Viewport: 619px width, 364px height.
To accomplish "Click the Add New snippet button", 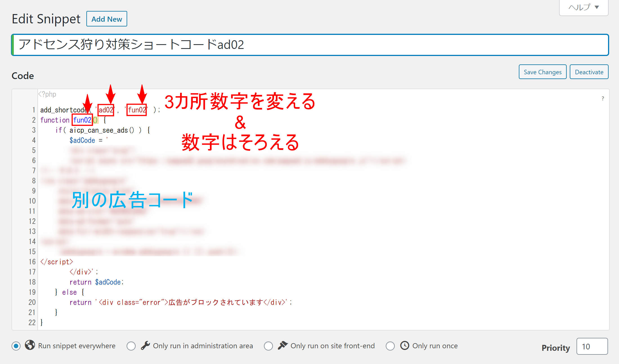I will click(107, 19).
